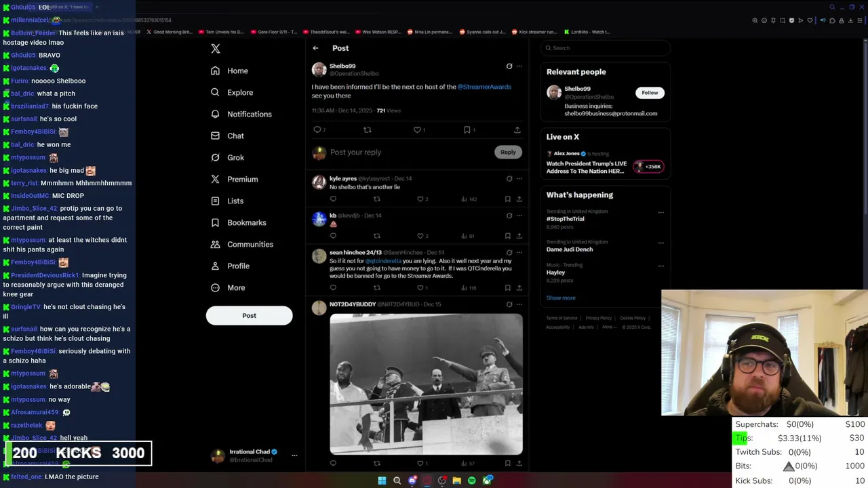Open the Windows Start menu

[382, 481]
